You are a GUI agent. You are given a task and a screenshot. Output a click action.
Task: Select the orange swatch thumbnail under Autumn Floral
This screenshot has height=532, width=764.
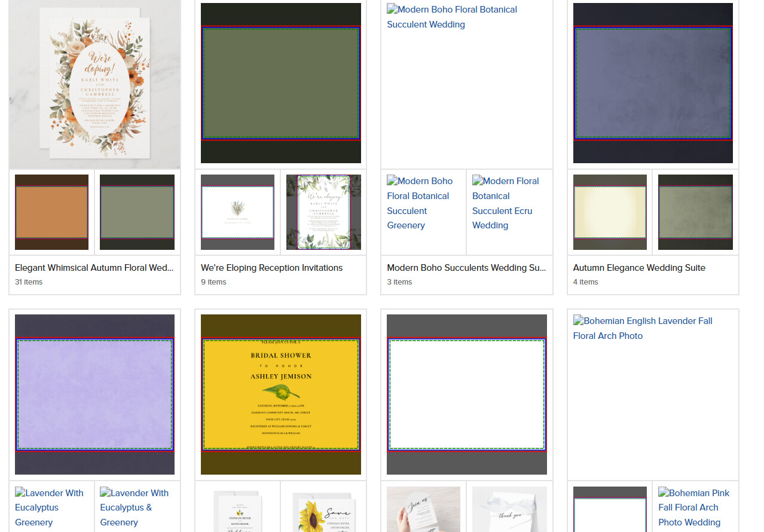point(51,212)
